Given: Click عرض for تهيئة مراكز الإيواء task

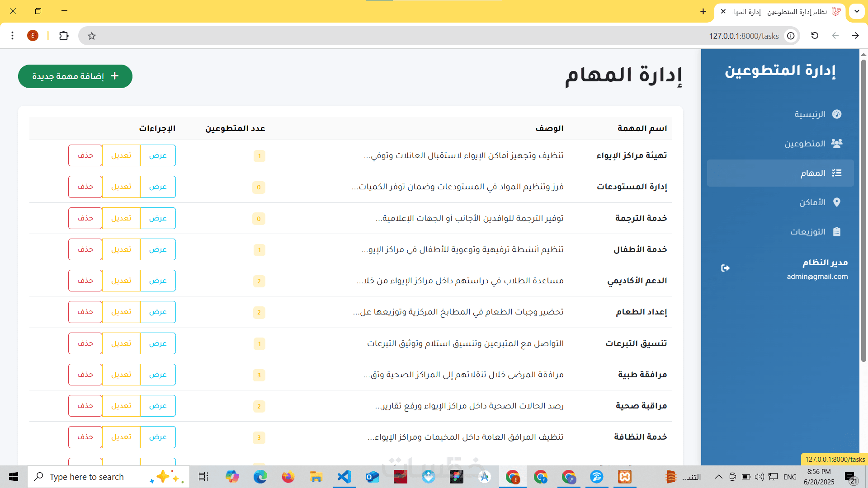Looking at the screenshot, I should pos(158,155).
